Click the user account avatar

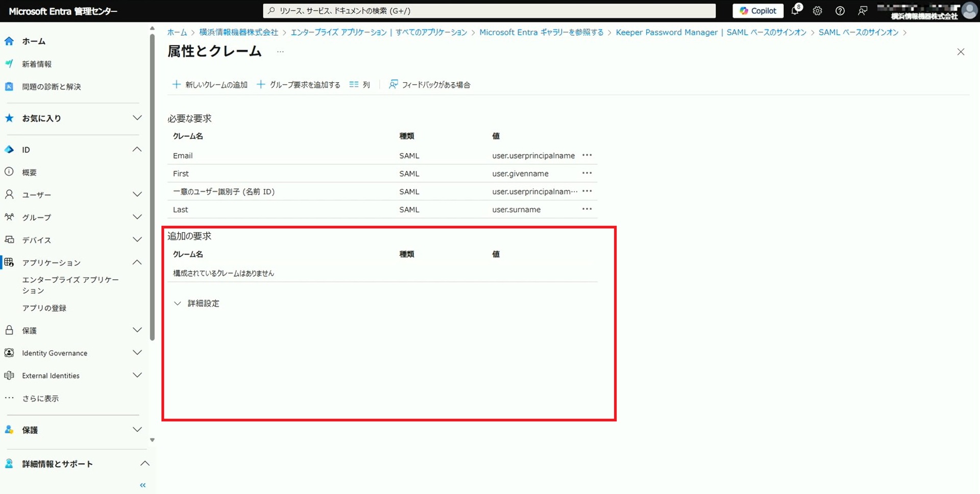click(x=969, y=11)
